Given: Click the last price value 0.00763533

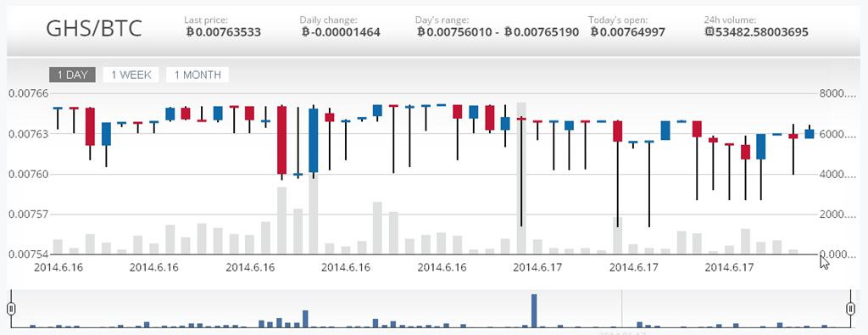Looking at the screenshot, I should pos(224,32).
